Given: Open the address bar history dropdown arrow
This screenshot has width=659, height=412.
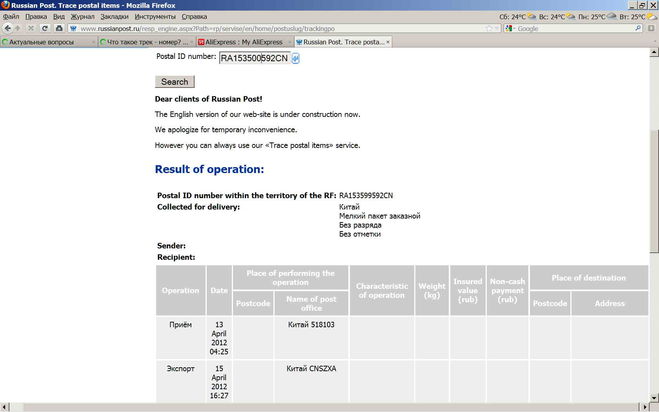Looking at the screenshot, I should coord(497,29).
